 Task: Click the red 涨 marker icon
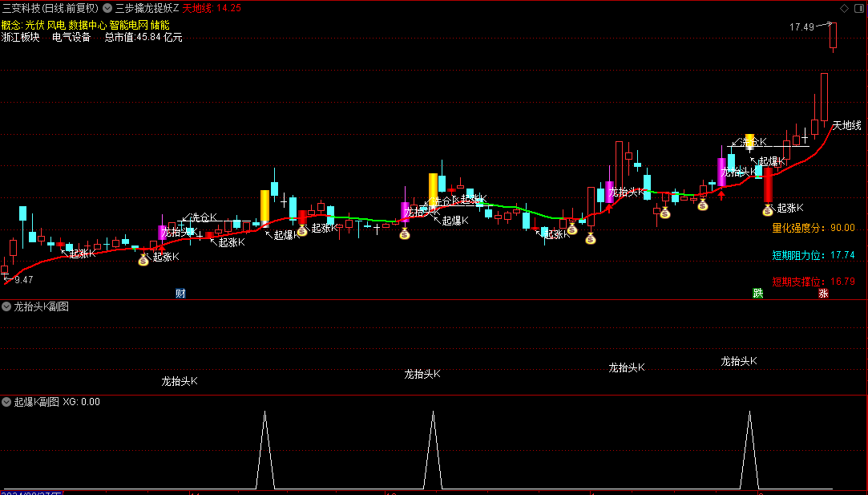point(823,293)
